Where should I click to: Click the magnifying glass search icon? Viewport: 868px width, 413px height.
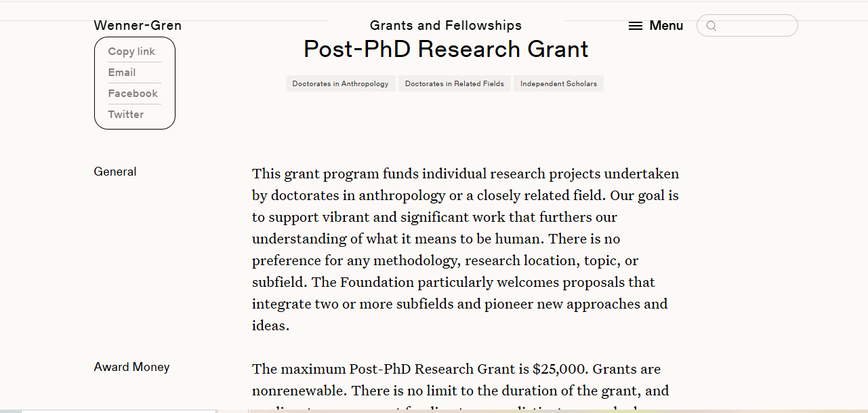pos(711,26)
